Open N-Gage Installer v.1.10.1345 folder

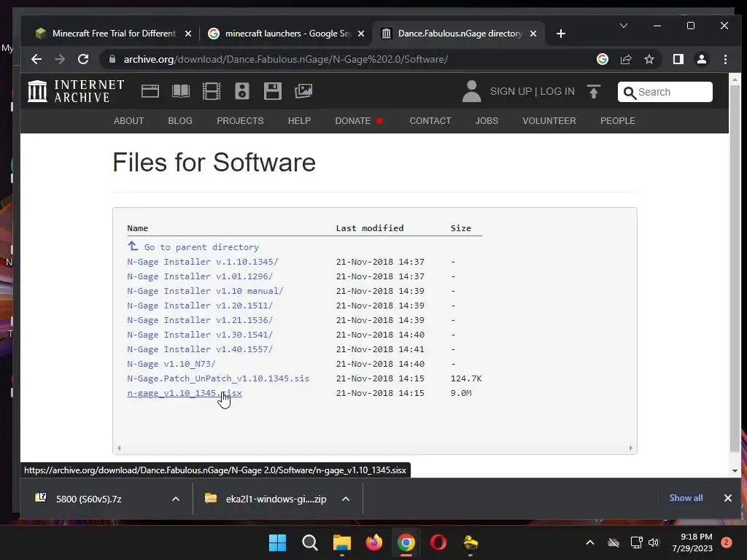203,262
